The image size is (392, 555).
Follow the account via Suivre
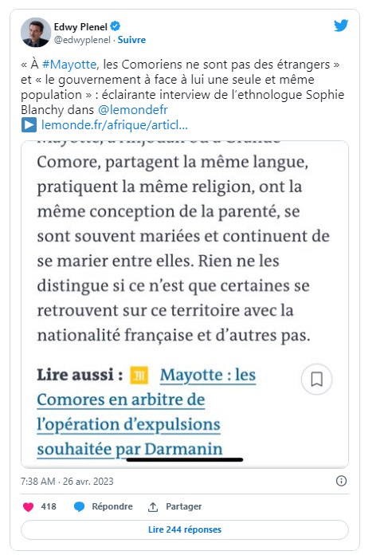(131, 40)
